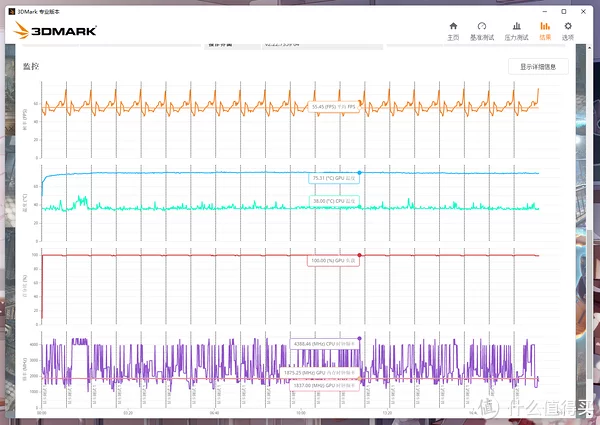
Task: Open the Stress Tests (压力测试) section
Action: (516, 31)
